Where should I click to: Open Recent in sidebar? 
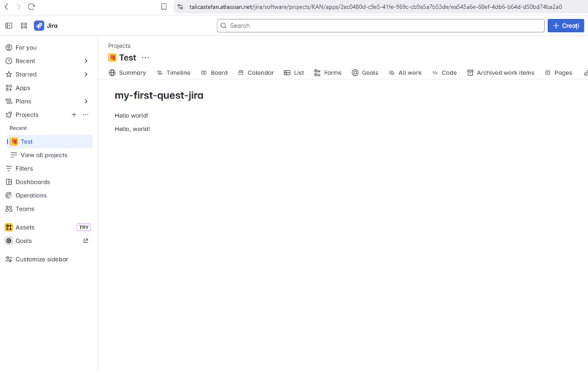pyautogui.click(x=25, y=61)
